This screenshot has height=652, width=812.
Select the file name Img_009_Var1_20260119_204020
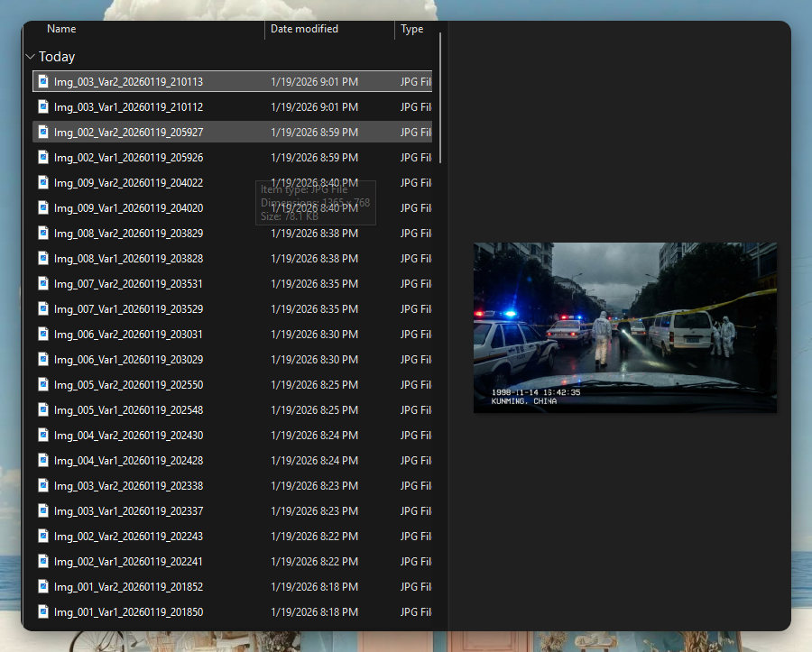(128, 208)
